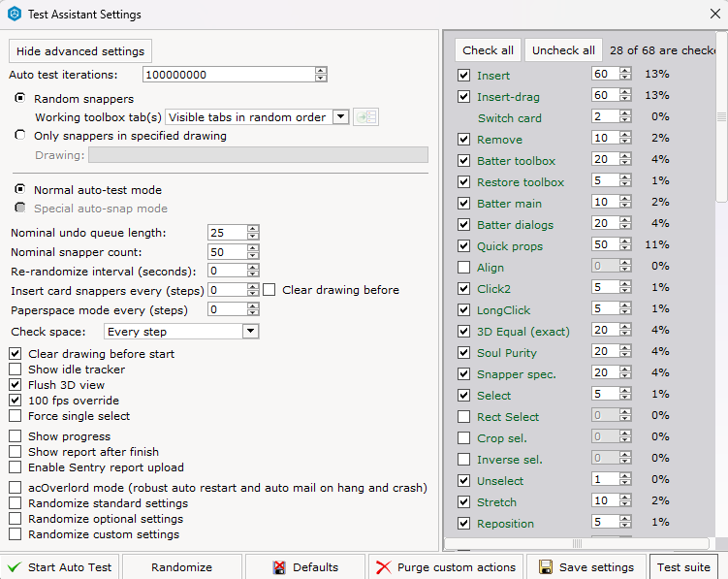Screen dimensions: 728x579
Task: Click the 3D Equal (exact) label
Action: [523, 332]
